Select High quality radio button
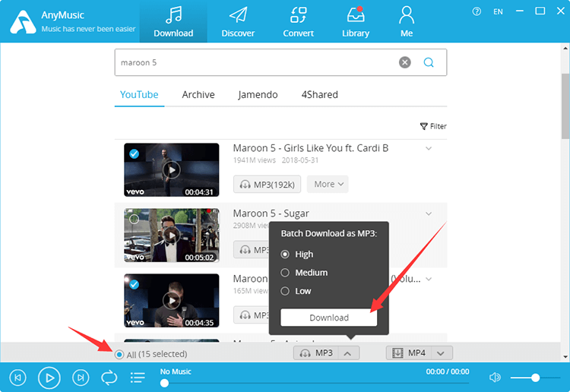 tap(285, 254)
